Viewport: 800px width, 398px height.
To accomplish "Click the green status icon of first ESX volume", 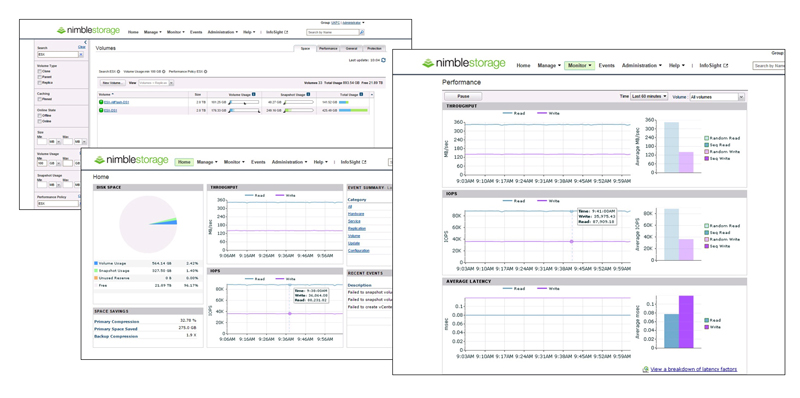I will (101, 102).
